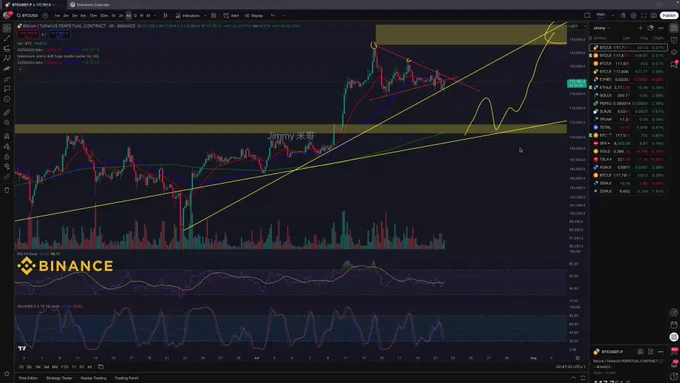Screen dimensions: 680x383
Task: Expand the timeframe interval dropdown arrow
Action: 155,16
